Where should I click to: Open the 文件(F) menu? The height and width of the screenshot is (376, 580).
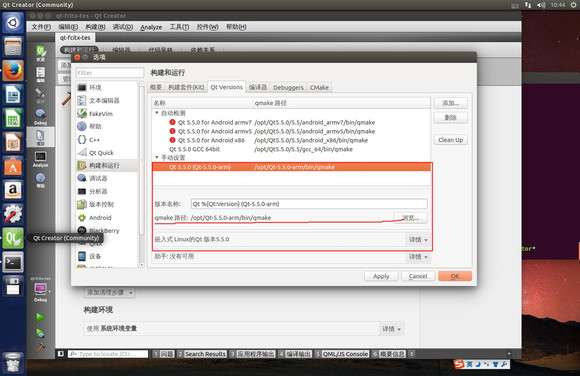(41, 27)
